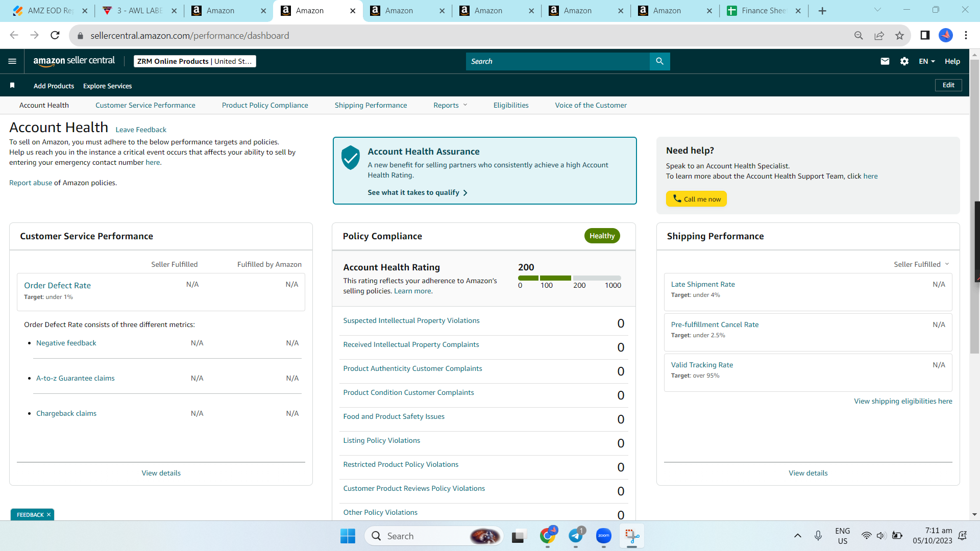Click the site padlock icon
Screen dimensions: 980x551
click(x=80, y=36)
